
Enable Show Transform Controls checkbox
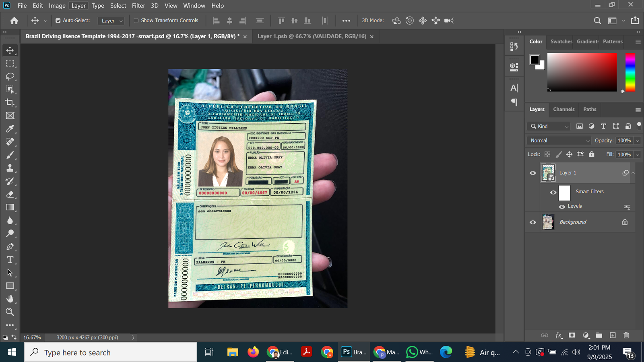(136, 21)
